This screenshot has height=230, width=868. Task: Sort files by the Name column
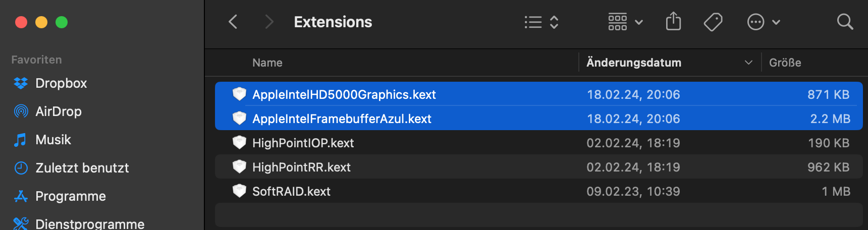click(267, 63)
